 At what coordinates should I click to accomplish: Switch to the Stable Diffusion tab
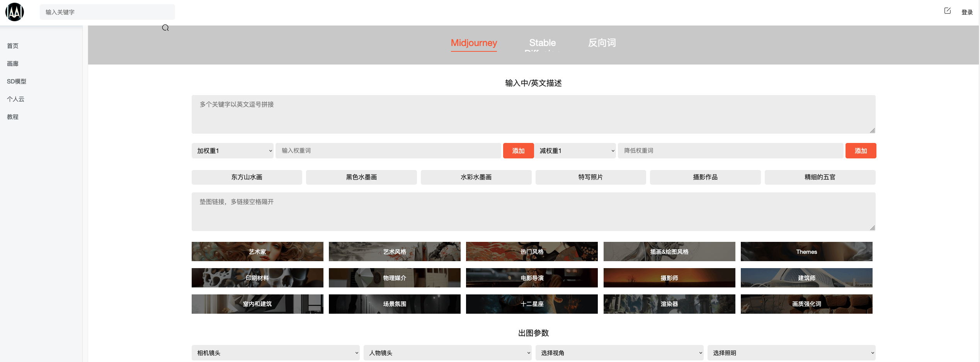point(542,44)
